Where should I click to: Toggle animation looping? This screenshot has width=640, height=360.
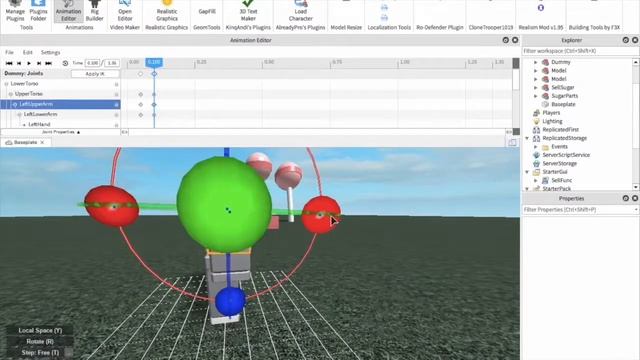[65, 63]
